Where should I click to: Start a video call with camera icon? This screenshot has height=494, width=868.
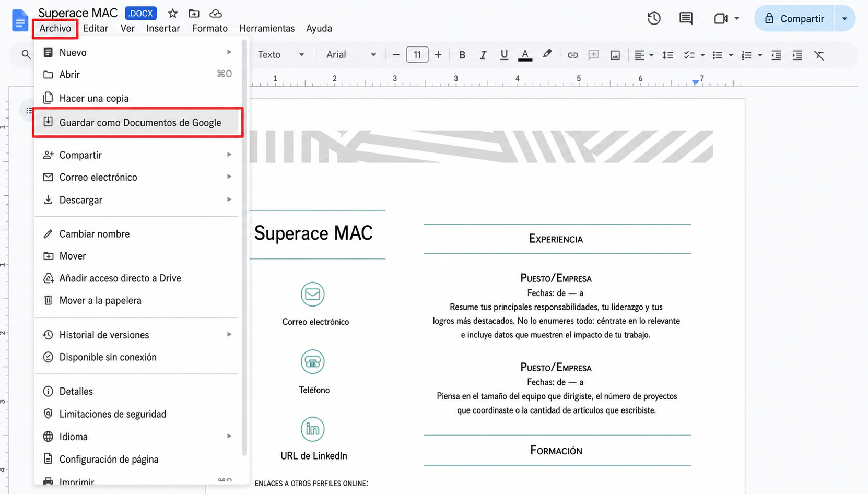[x=721, y=19]
